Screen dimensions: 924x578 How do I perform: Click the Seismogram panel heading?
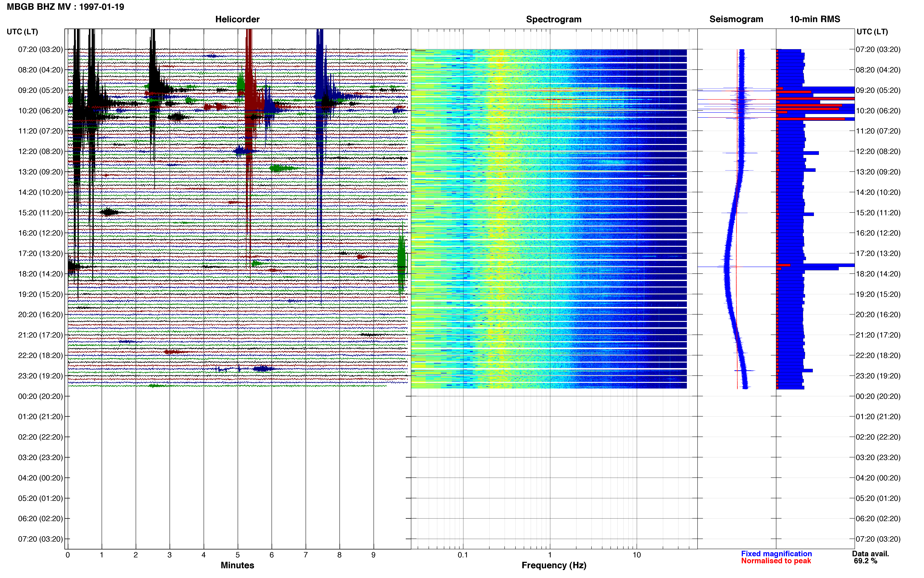pos(736,19)
